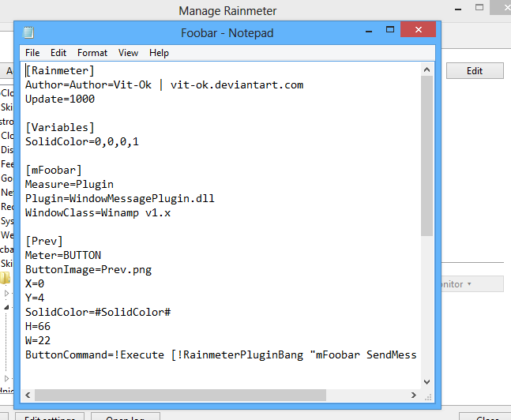The height and width of the screenshot is (420, 511).
Task: Click the Author=Vit-Ok line
Action: pos(164,85)
